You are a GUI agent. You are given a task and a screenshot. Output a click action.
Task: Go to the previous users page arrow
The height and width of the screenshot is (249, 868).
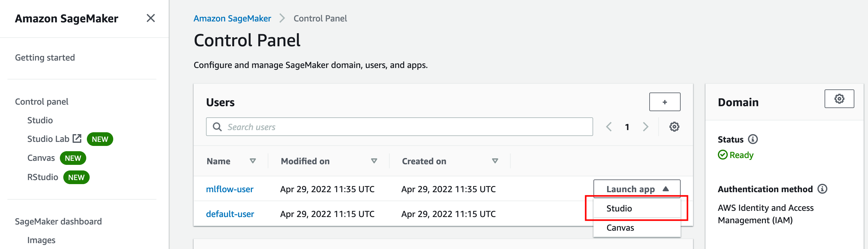click(609, 127)
